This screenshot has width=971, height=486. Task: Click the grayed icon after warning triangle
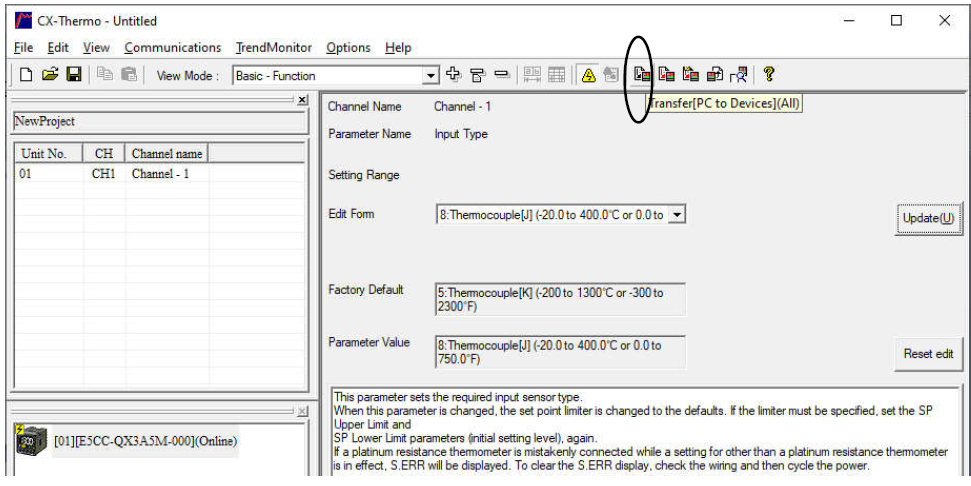[611, 75]
